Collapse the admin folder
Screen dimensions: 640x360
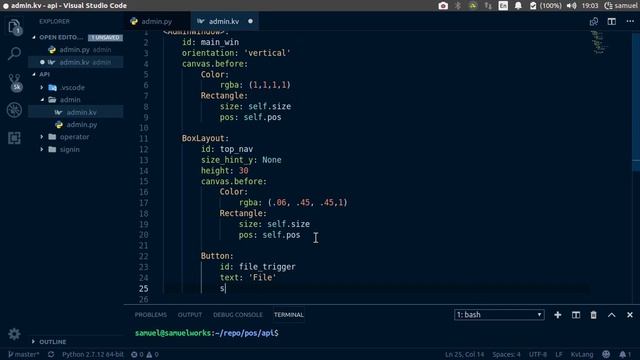64,100
